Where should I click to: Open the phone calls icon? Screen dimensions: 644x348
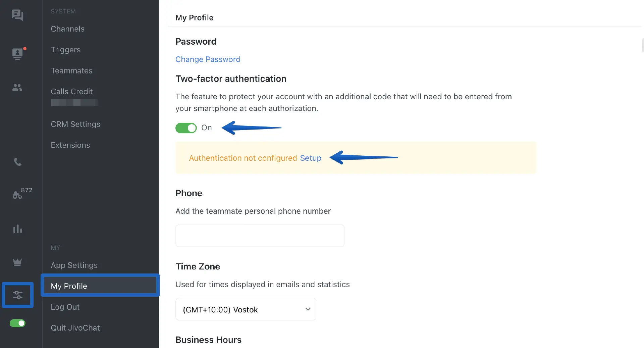tap(17, 162)
